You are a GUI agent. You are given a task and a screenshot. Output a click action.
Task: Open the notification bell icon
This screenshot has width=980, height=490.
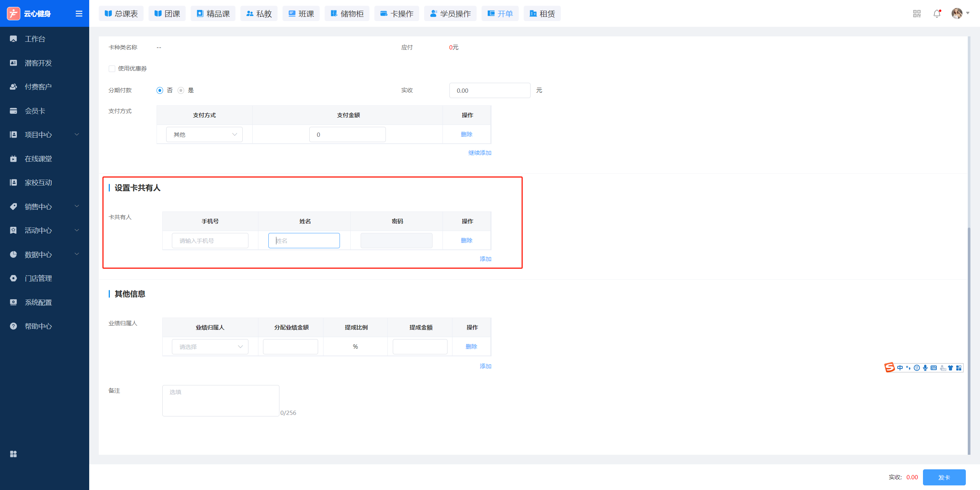pos(937,14)
